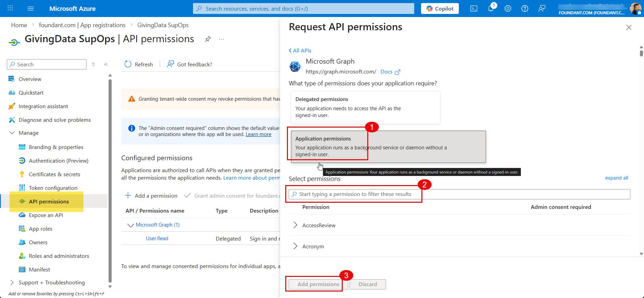Pin GivingData SupOps page
The width and height of the screenshot is (644, 298).
(208, 39)
